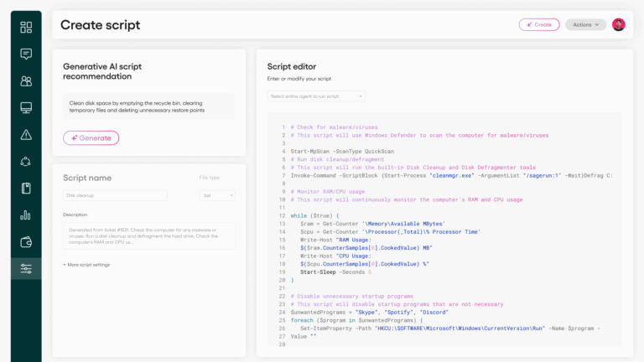The image size is (644, 362).
Task: Click the Description text area
Action: [148, 236]
